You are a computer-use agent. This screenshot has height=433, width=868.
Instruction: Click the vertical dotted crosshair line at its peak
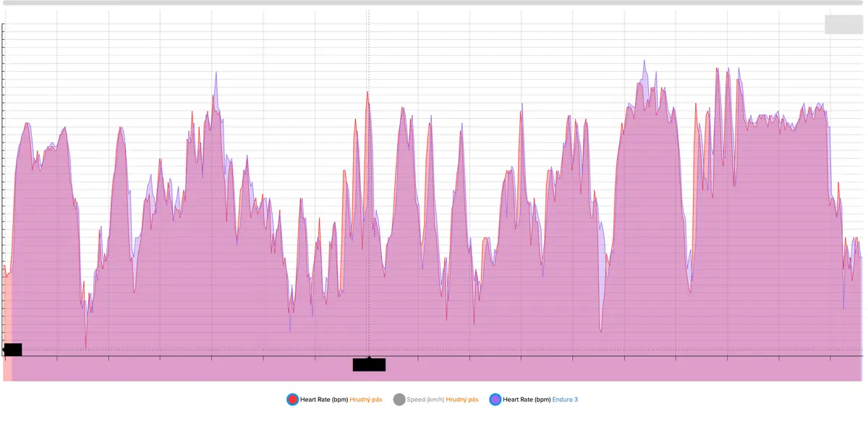coord(368,93)
